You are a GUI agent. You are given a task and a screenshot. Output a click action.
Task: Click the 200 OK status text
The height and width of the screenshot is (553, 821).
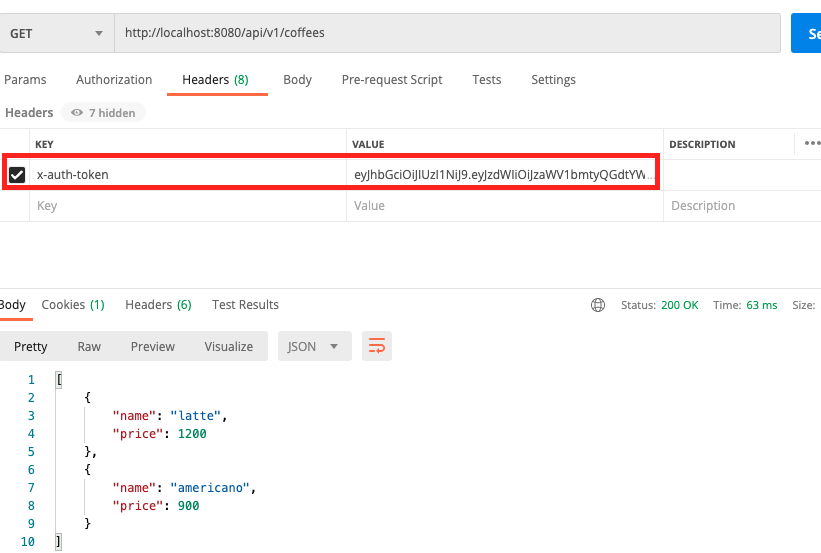(679, 305)
